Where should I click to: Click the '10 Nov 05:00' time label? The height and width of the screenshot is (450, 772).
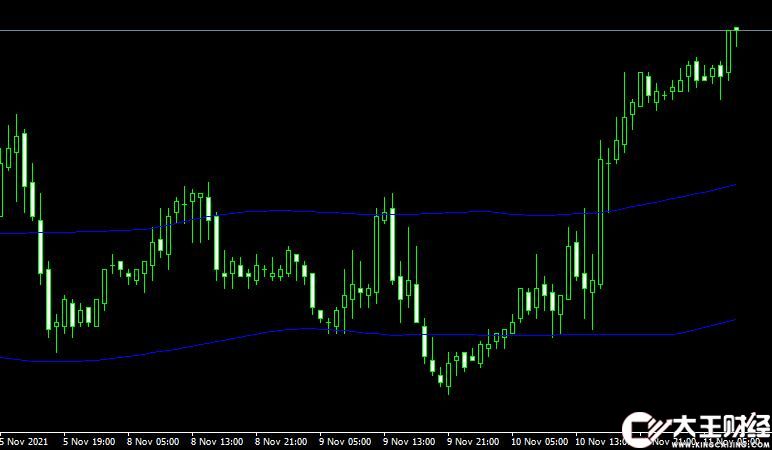click(x=540, y=442)
